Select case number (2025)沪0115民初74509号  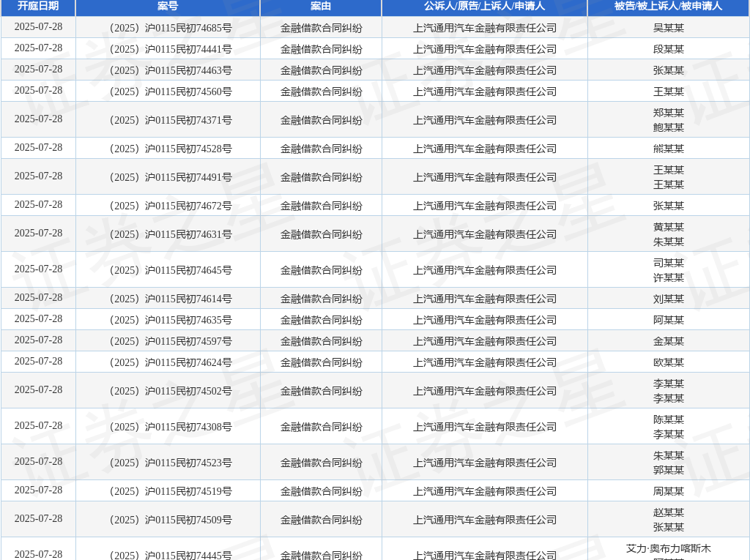171,520
